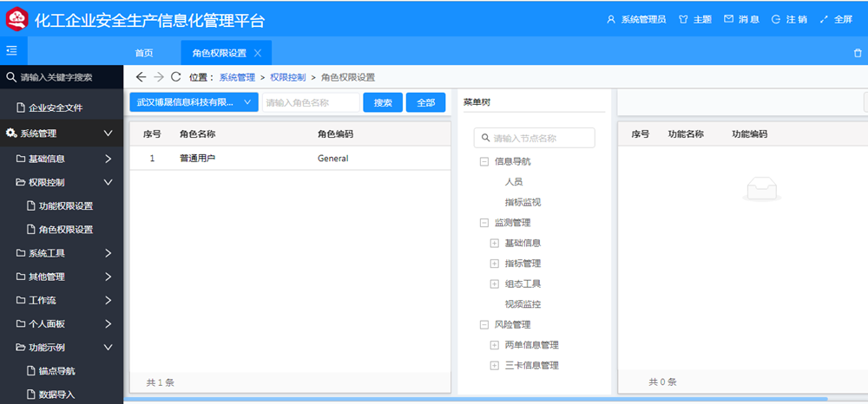Click the sidebar keyword search field

pyautogui.click(x=62, y=77)
